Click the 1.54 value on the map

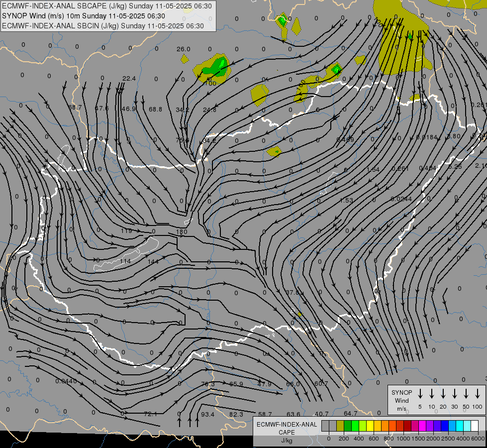pos(373,169)
